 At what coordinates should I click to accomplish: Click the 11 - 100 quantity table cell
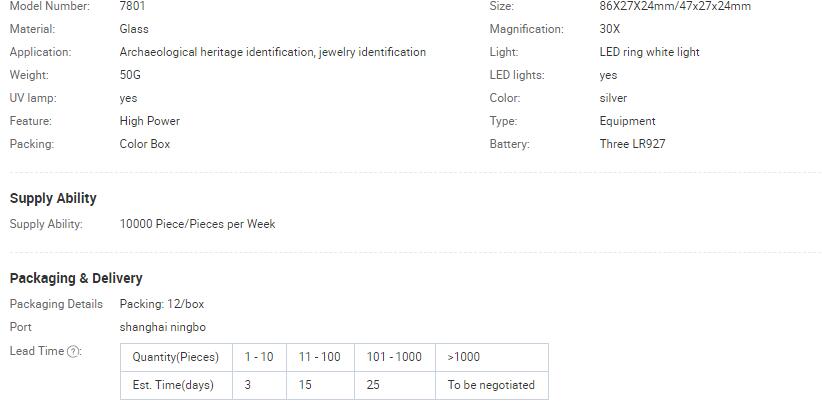[320, 357]
